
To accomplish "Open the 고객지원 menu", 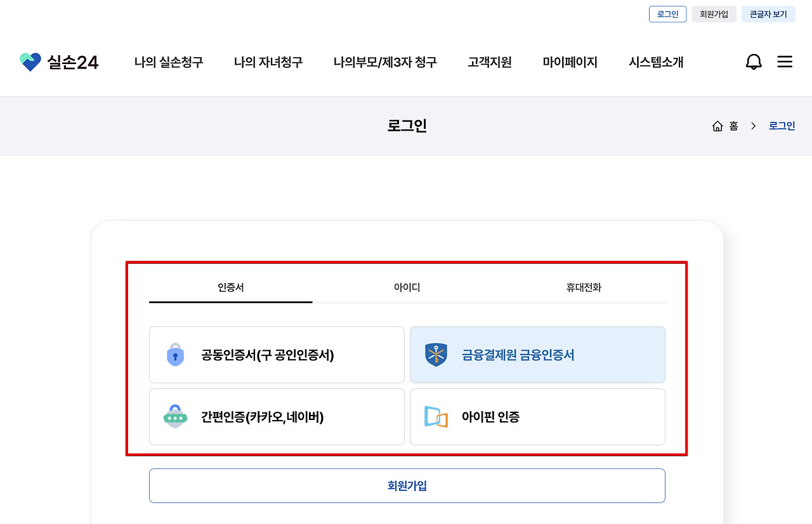I will click(x=489, y=62).
